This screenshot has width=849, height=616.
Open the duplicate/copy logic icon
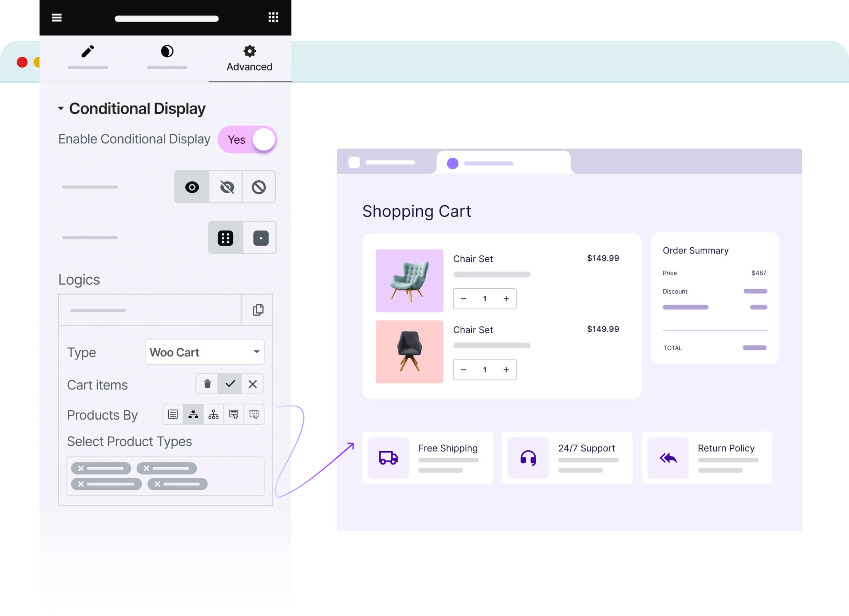coord(257,310)
